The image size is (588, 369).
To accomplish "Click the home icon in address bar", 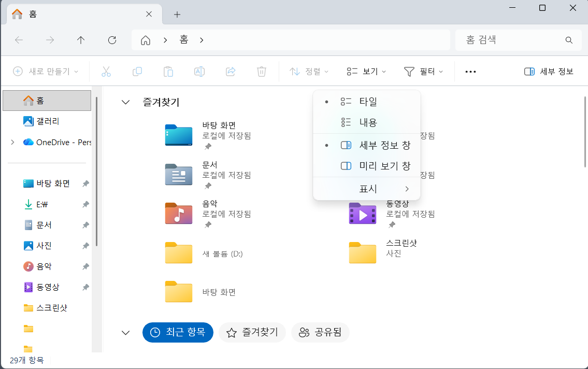I will (146, 40).
